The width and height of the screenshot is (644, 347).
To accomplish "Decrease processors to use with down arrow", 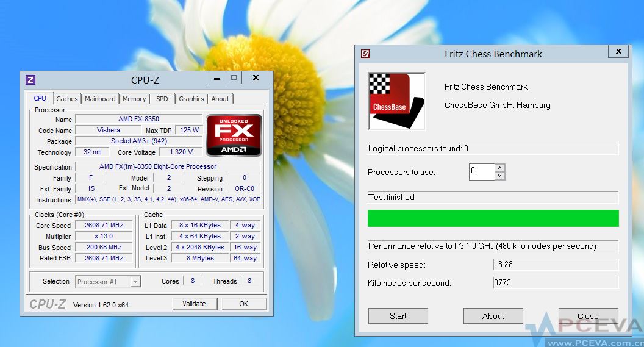I will (x=500, y=176).
